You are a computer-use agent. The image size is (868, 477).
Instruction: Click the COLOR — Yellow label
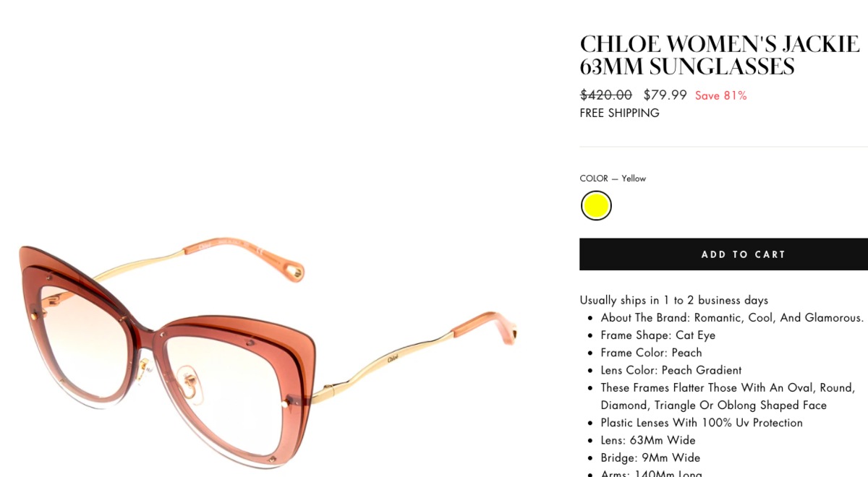[x=613, y=179]
